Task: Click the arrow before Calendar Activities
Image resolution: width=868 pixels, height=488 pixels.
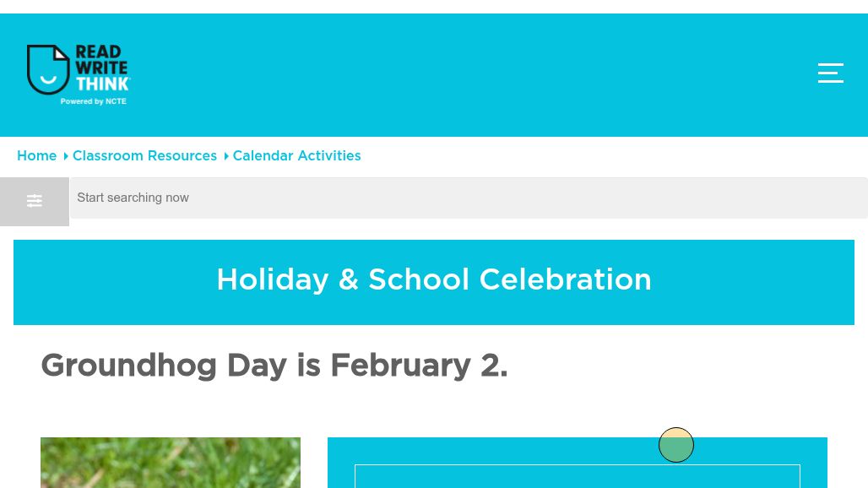Action: tap(226, 156)
